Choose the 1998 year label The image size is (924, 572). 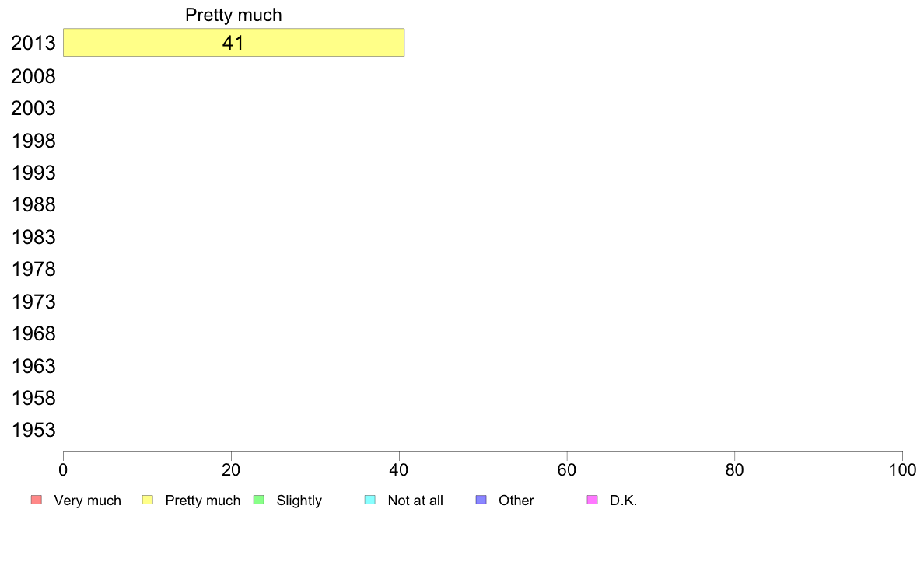pyautogui.click(x=33, y=141)
